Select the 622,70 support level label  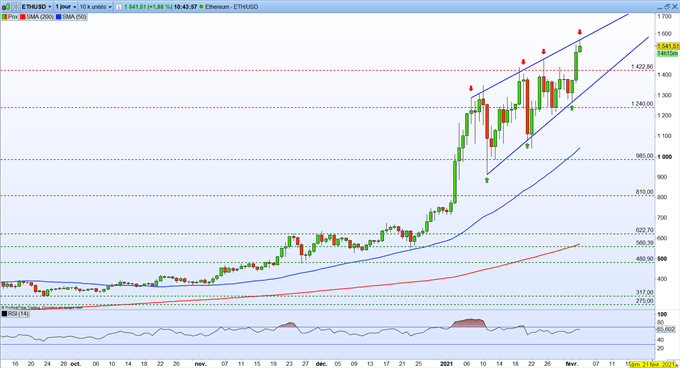point(644,230)
